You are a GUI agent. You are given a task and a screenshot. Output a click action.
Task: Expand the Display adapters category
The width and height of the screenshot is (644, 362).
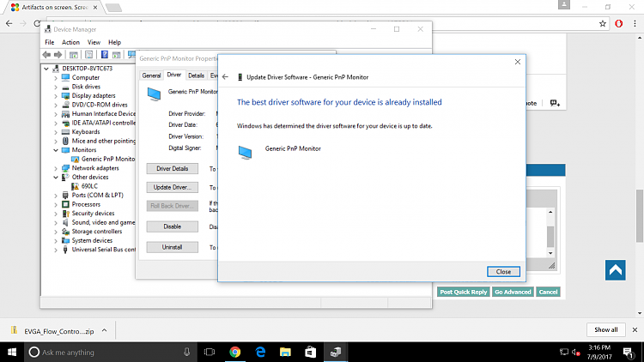pyautogui.click(x=56, y=95)
